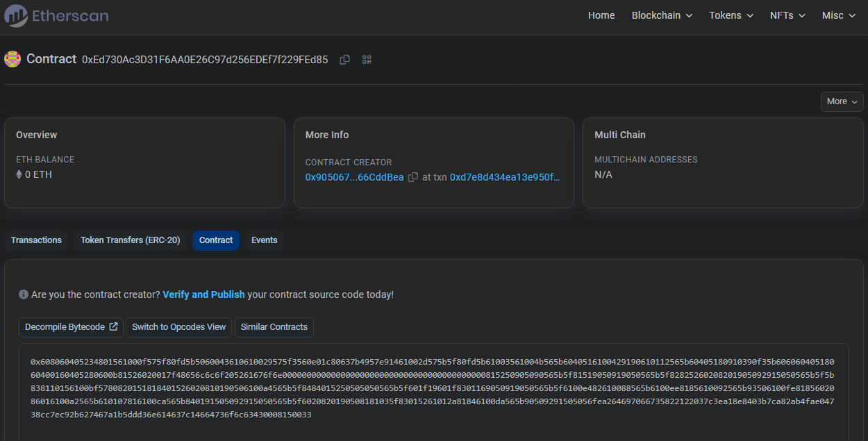Click the N/A multichain addresses value
The height and width of the screenshot is (441, 868).
tap(603, 174)
